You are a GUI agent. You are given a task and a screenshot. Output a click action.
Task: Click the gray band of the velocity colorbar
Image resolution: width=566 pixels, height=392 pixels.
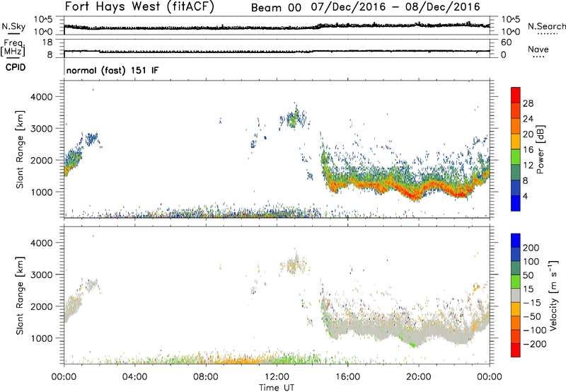pos(516,295)
